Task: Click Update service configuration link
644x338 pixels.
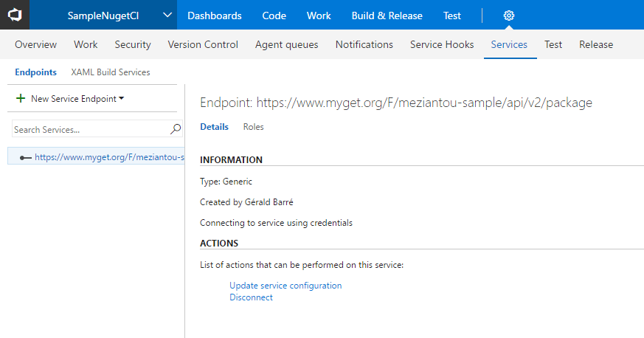Action: click(x=285, y=286)
